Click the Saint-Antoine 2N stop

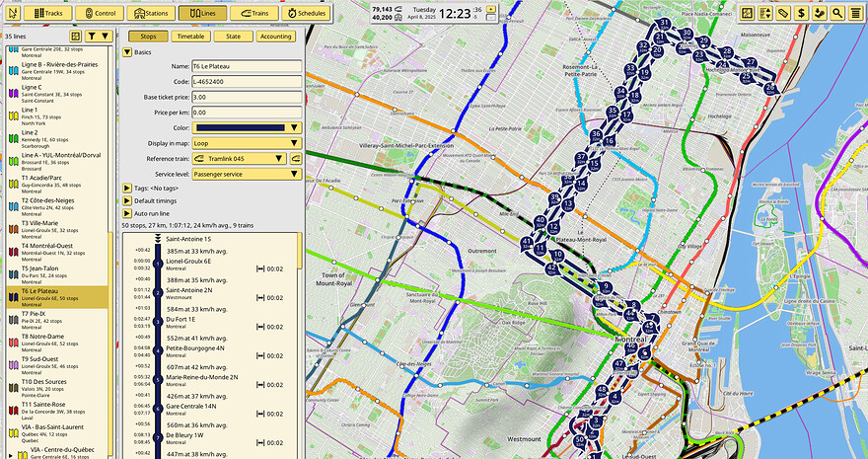(x=210, y=293)
